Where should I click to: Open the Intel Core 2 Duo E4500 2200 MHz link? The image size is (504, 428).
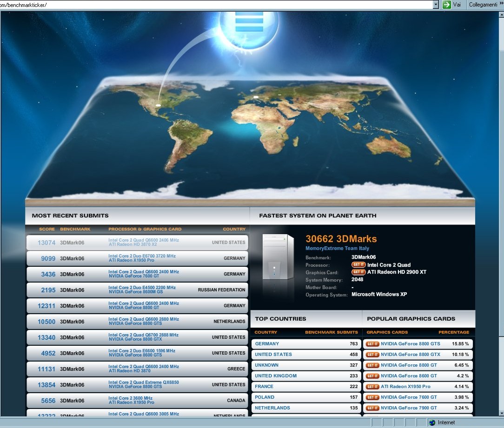142,287
